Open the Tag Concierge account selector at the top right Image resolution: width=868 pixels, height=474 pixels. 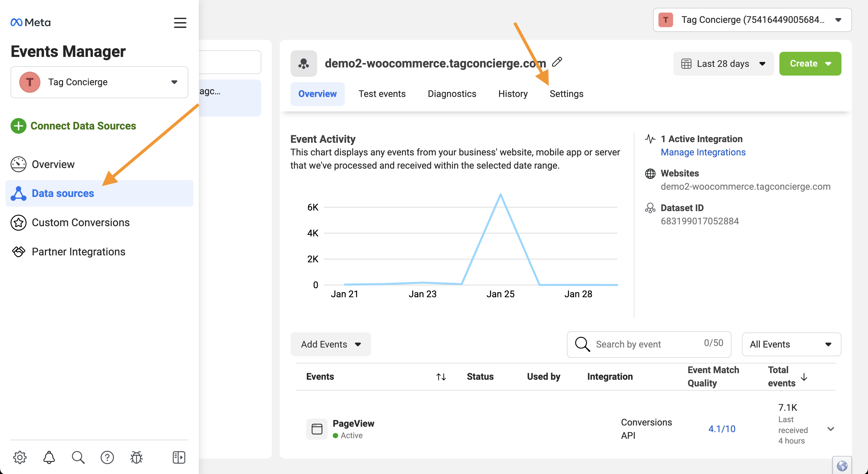pyautogui.click(x=752, y=20)
